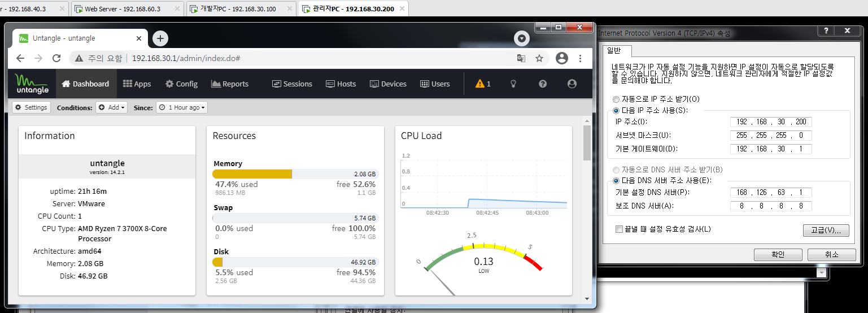This screenshot has width=868, height=313.
Task: Reload the Untangle page
Action: click(x=56, y=58)
